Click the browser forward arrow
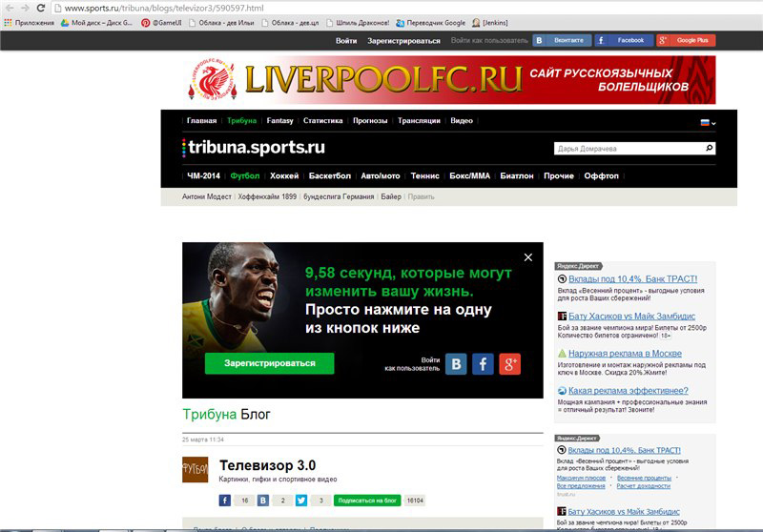 click(25, 8)
